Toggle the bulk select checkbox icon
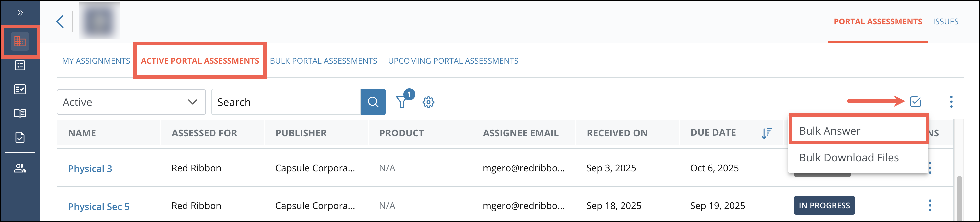The width and height of the screenshot is (980, 222). 915,101
